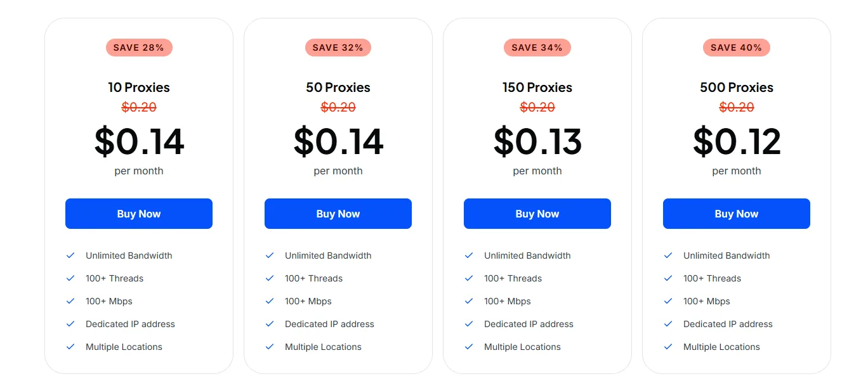The height and width of the screenshot is (388, 868).
Task: Click the $0.12 price in the 500 Proxies card
Action: pyautogui.click(x=736, y=141)
